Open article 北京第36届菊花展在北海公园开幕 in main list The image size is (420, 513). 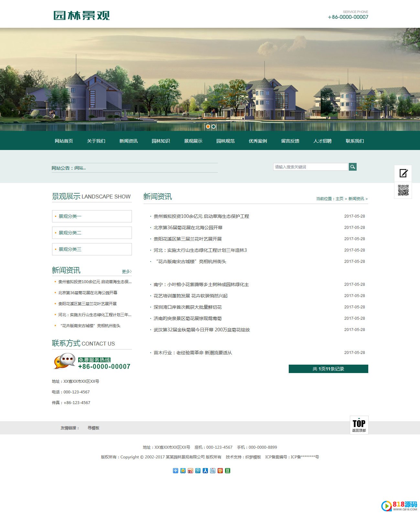tap(188, 228)
